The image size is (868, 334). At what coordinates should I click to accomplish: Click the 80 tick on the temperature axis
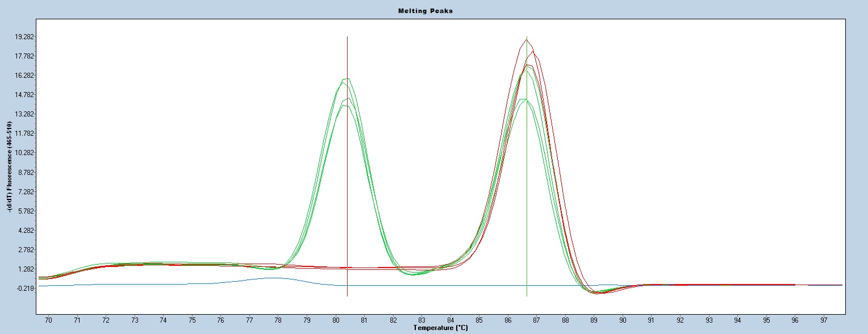[336, 321]
